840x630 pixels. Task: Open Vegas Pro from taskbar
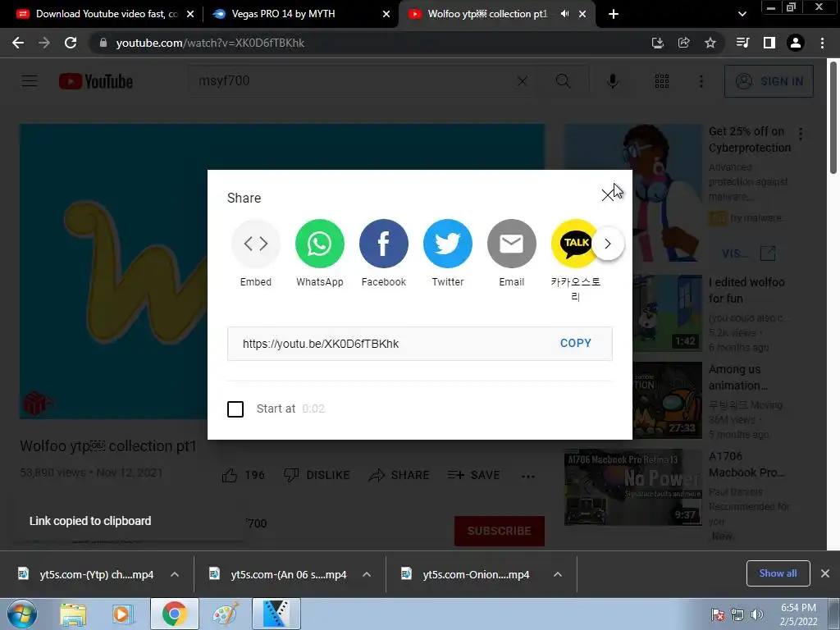(x=276, y=614)
